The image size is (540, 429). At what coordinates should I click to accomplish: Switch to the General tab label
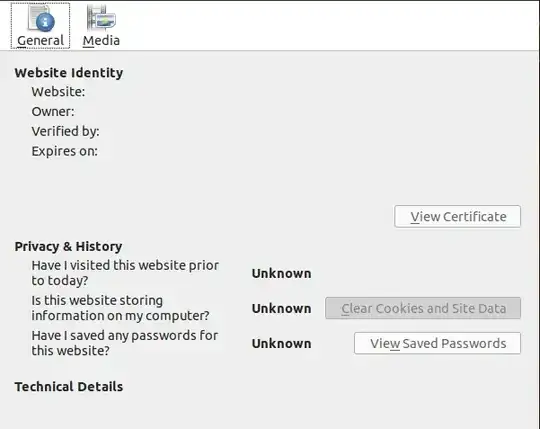(x=41, y=41)
